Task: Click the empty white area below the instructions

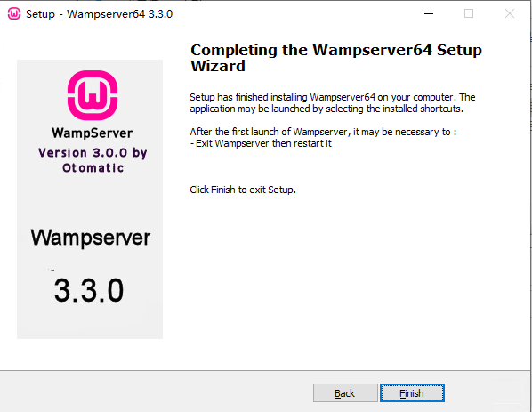Action: (339, 279)
